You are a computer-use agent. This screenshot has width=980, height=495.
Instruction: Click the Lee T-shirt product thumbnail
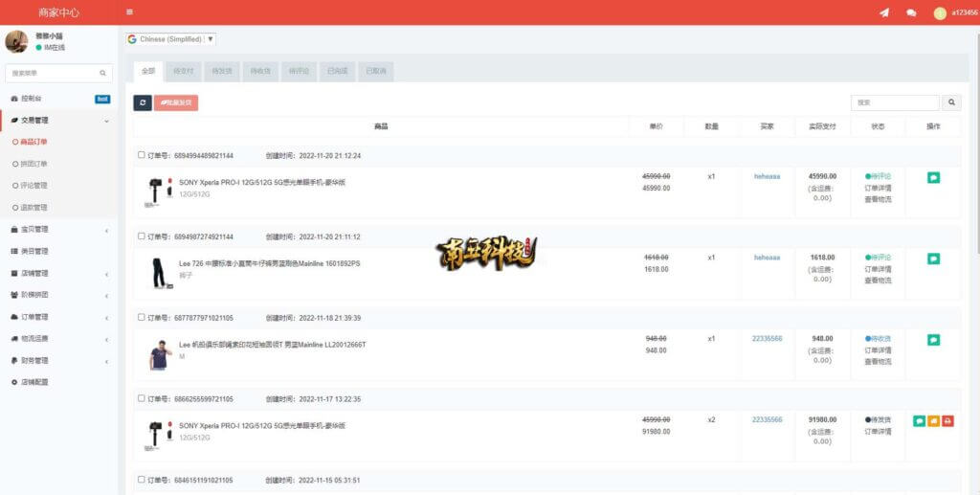click(x=158, y=355)
